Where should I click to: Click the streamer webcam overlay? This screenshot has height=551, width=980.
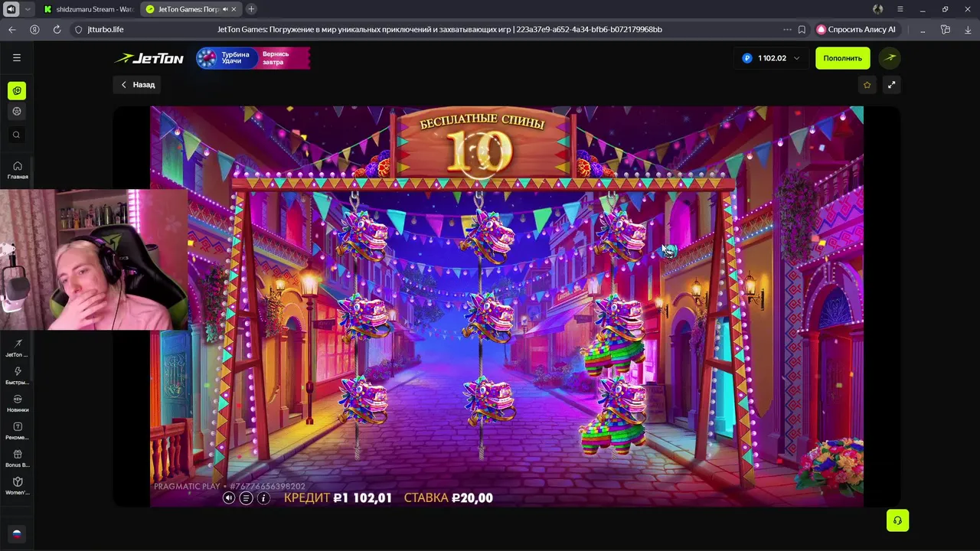click(93, 260)
